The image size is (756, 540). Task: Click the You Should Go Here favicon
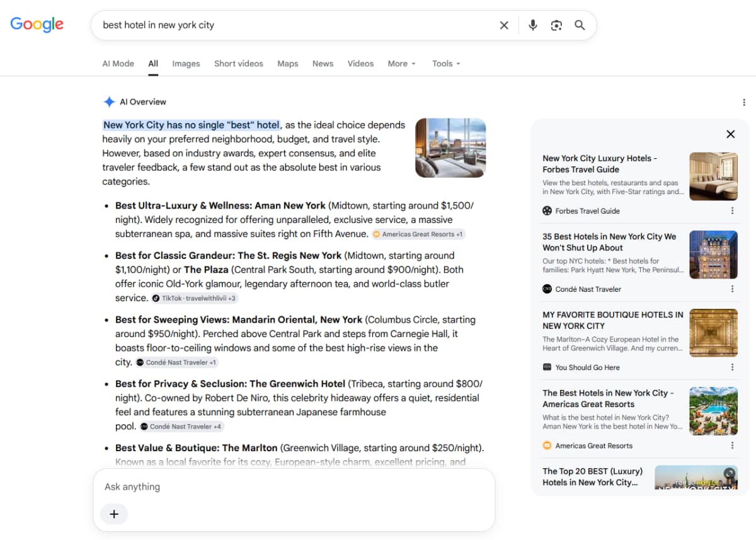547,367
